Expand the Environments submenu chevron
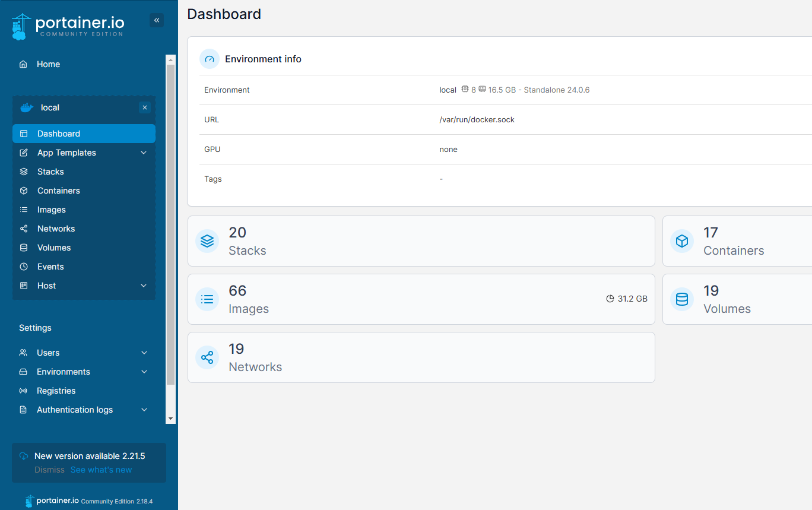This screenshot has height=510, width=812. click(x=144, y=372)
